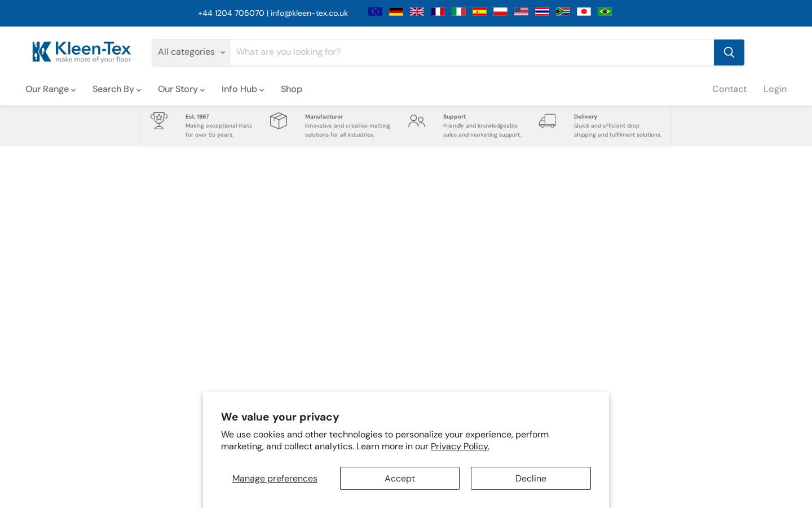Expand the Info Hub menu
Screen dimensions: 812x508
click(x=242, y=89)
